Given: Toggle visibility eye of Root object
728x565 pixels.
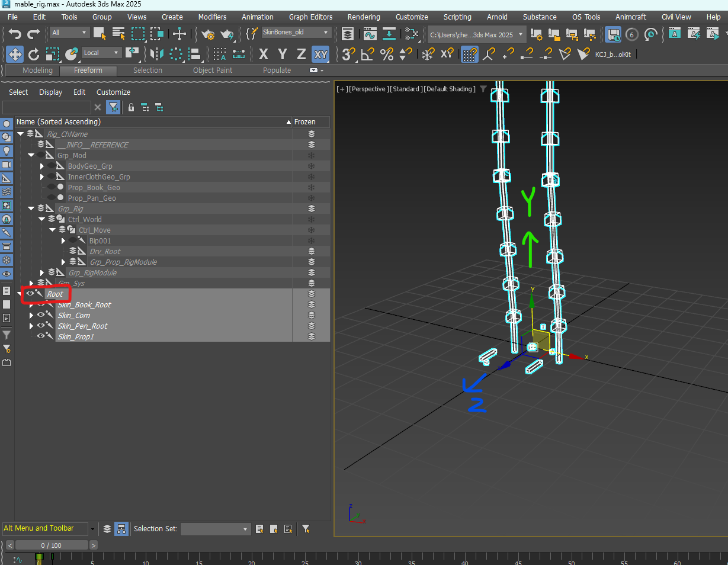Looking at the screenshot, I should click(30, 294).
